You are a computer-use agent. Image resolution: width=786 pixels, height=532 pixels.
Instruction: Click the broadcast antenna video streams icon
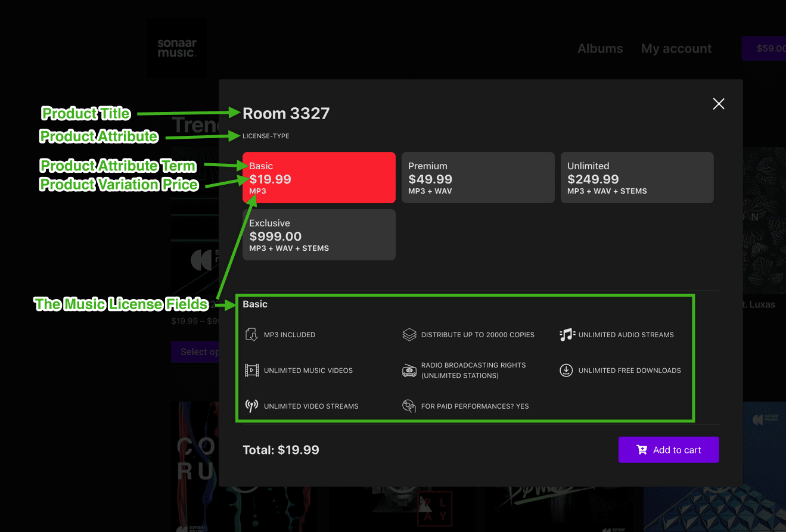point(251,406)
